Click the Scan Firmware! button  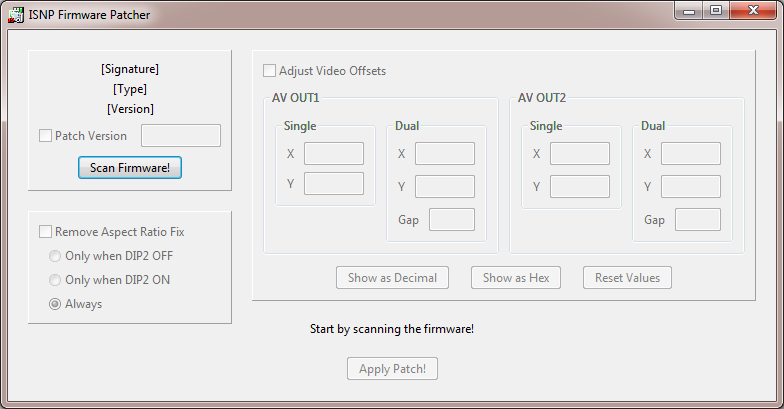coord(130,168)
